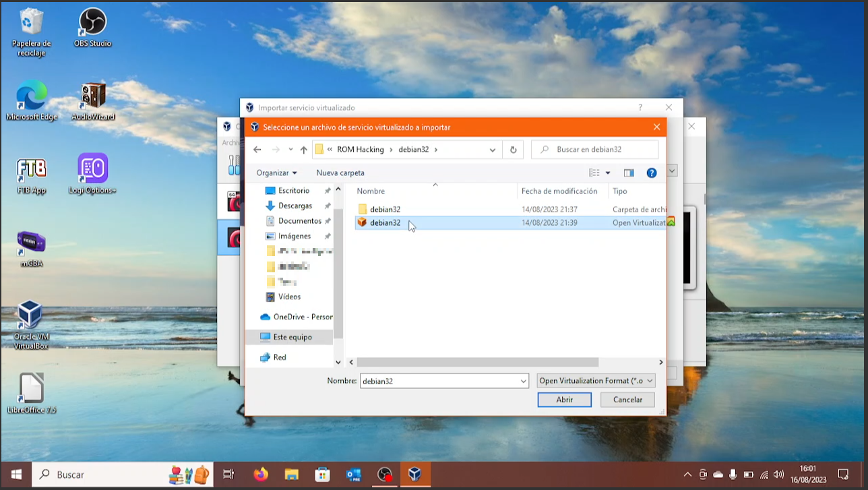Create a new folder with Nueva carpeta
This screenshot has height=490, width=868.
tap(340, 173)
